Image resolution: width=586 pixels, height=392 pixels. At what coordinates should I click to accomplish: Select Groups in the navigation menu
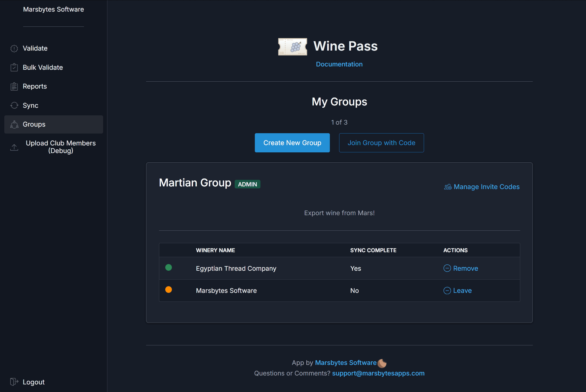point(34,124)
